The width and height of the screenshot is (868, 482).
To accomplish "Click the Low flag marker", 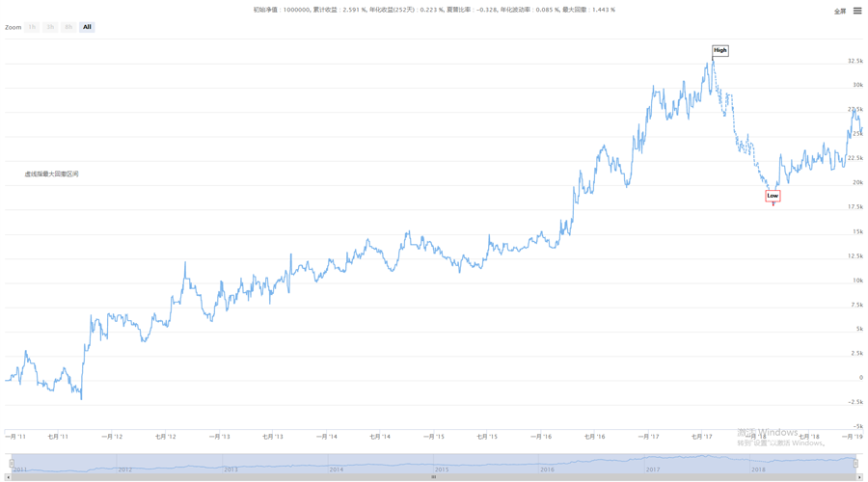I will click(773, 196).
